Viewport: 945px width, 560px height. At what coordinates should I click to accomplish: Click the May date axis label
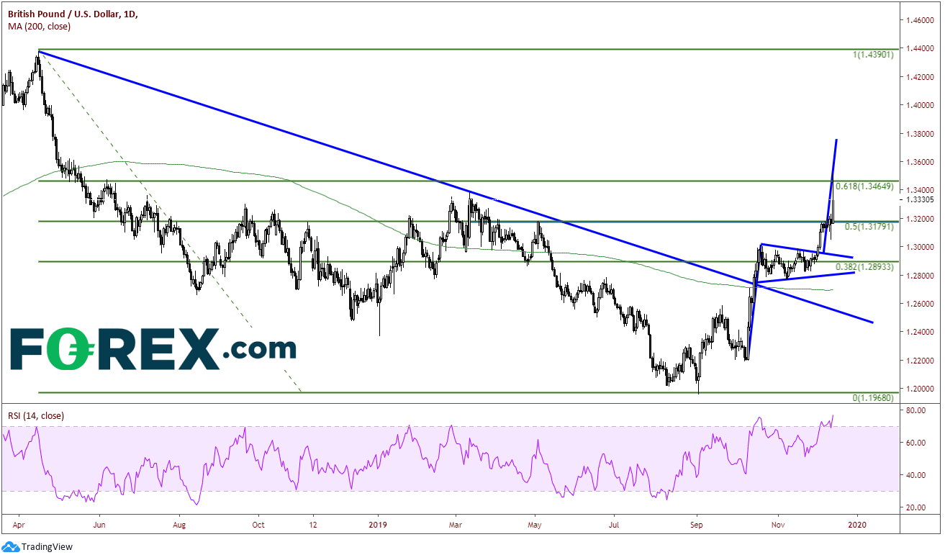point(534,525)
